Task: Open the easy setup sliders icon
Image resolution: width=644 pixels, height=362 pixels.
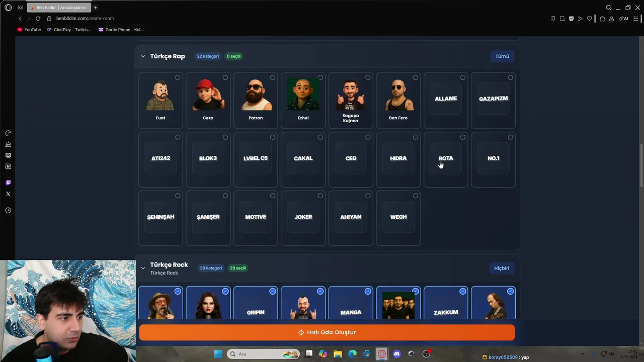Action: pyautogui.click(x=635, y=19)
